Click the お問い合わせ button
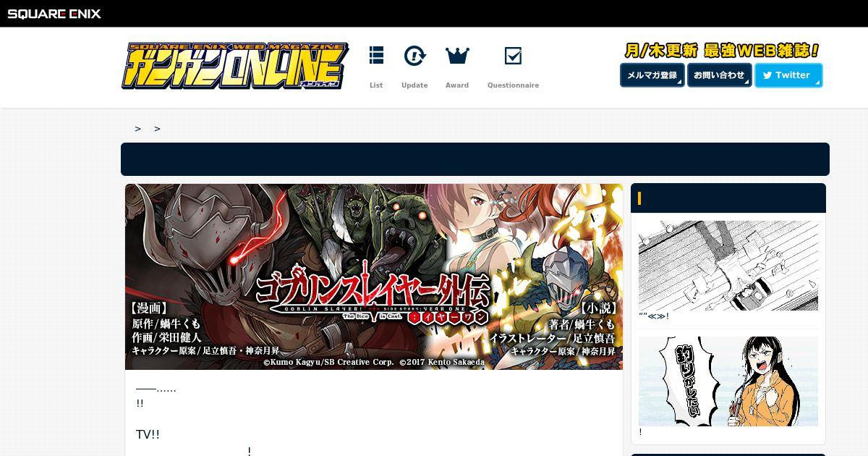The image size is (868, 456). (x=719, y=75)
